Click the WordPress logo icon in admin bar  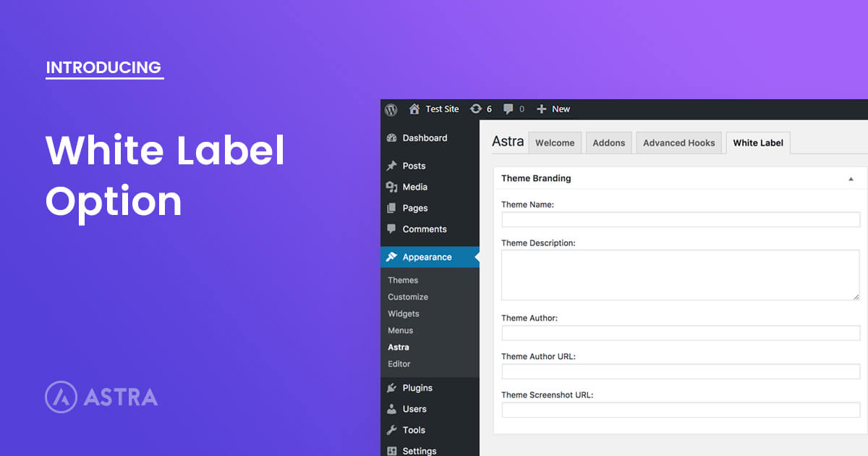click(391, 109)
